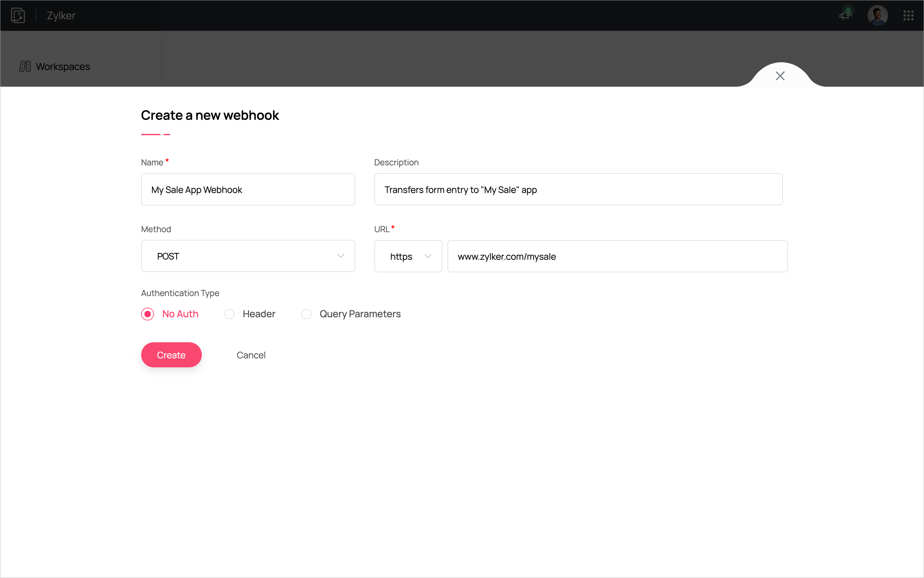Click the 'Header' label text
The image size is (924, 578).
(259, 314)
